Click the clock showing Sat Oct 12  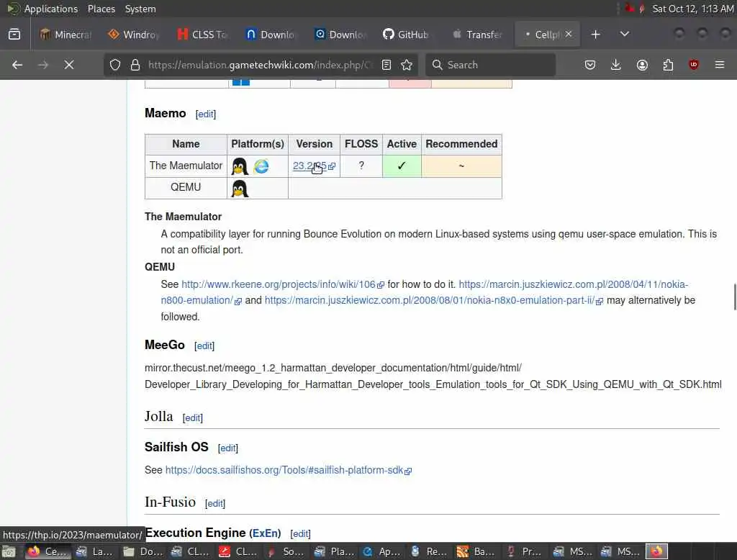[x=693, y=9]
